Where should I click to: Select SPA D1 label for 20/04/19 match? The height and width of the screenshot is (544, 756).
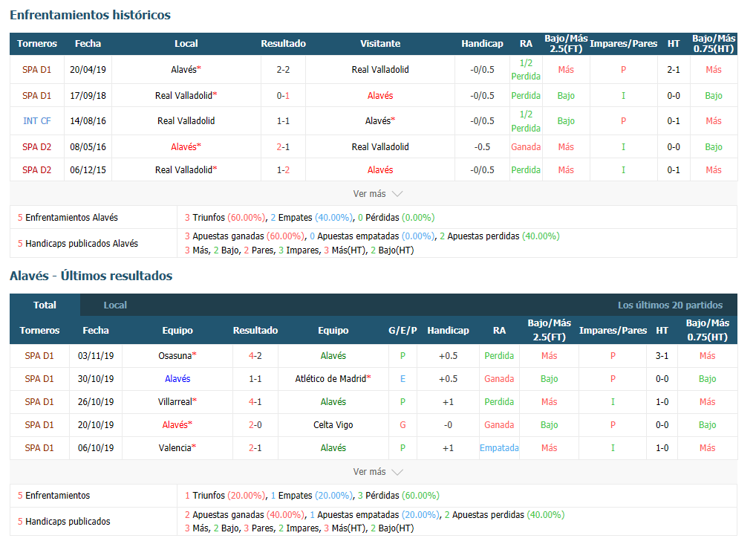tap(36, 70)
